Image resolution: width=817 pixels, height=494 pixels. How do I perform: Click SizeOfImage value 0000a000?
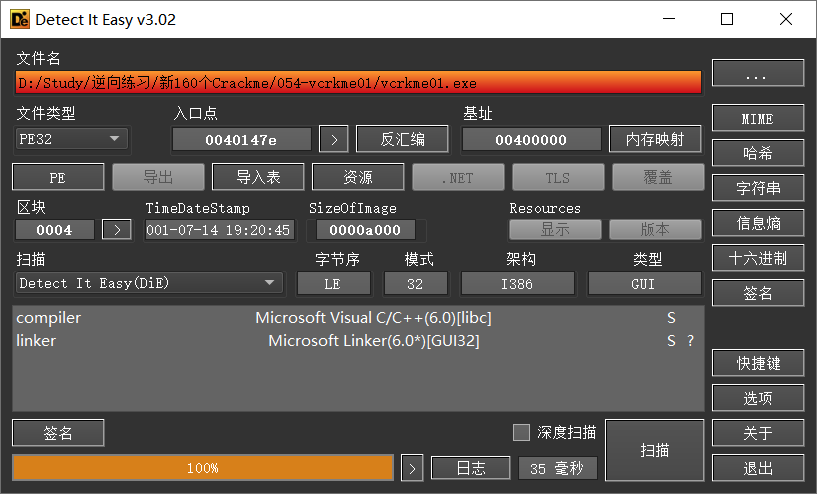pos(365,230)
